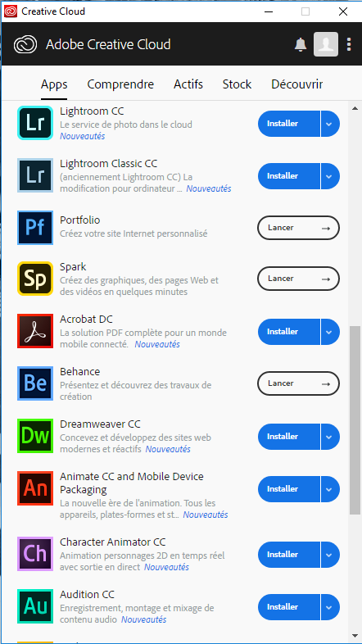
Task: Click the Lightroom CC app icon
Action: tap(35, 123)
